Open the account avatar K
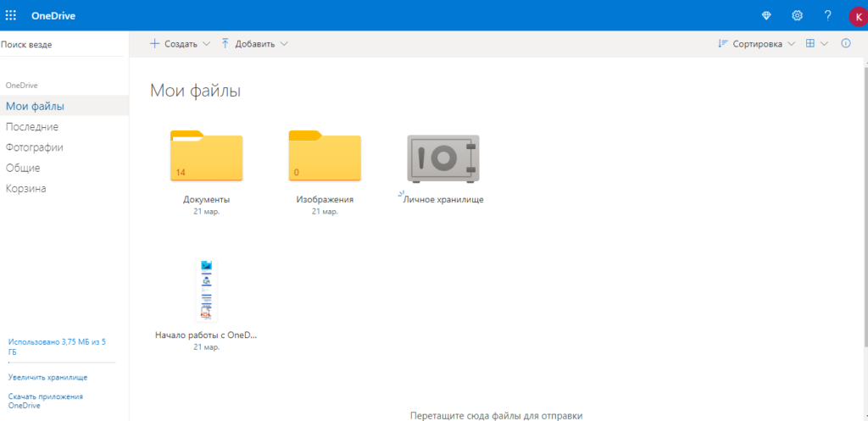The height and width of the screenshot is (421, 868). pos(857,16)
